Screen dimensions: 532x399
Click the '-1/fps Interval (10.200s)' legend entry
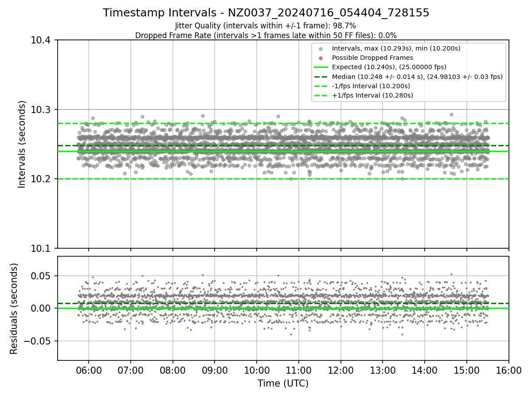point(371,86)
